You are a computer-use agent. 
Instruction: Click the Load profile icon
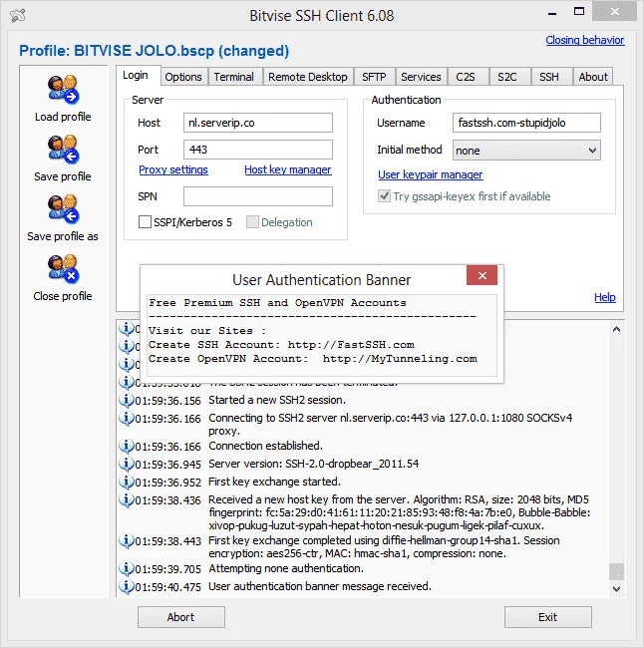click(63, 90)
